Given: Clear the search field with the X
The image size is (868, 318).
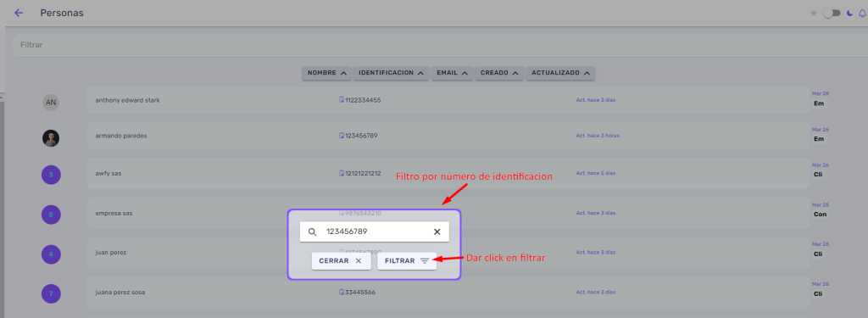Looking at the screenshot, I should click(x=437, y=232).
